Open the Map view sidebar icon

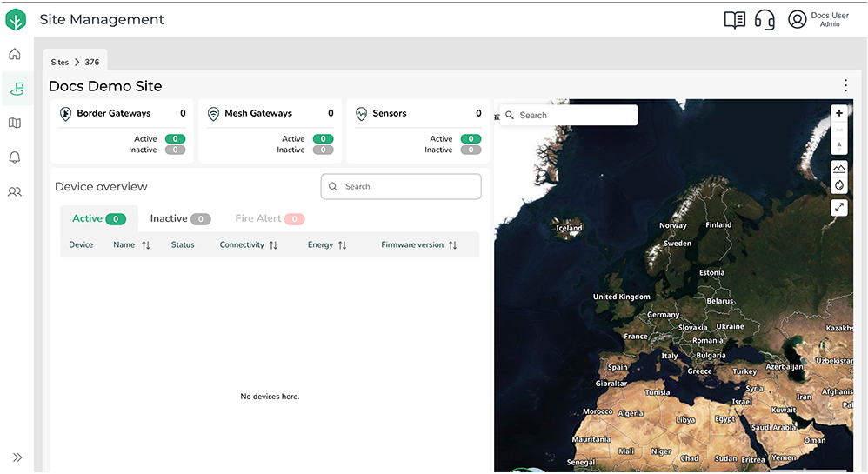point(15,123)
